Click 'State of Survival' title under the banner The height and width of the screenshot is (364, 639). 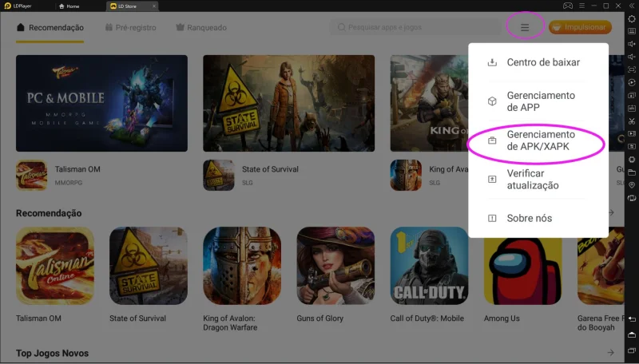coord(270,169)
